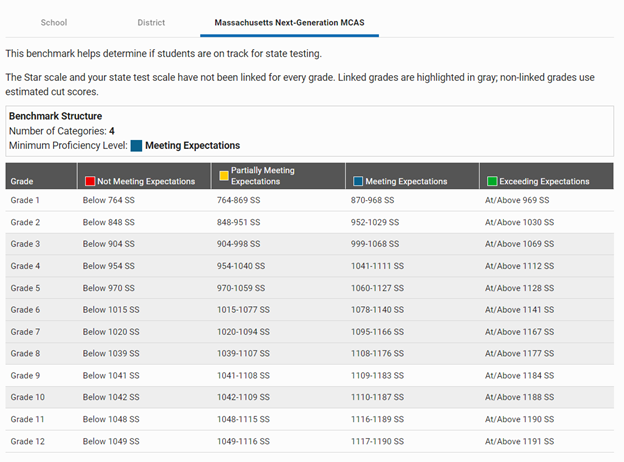Click cell '904-998 SS'

238,244
